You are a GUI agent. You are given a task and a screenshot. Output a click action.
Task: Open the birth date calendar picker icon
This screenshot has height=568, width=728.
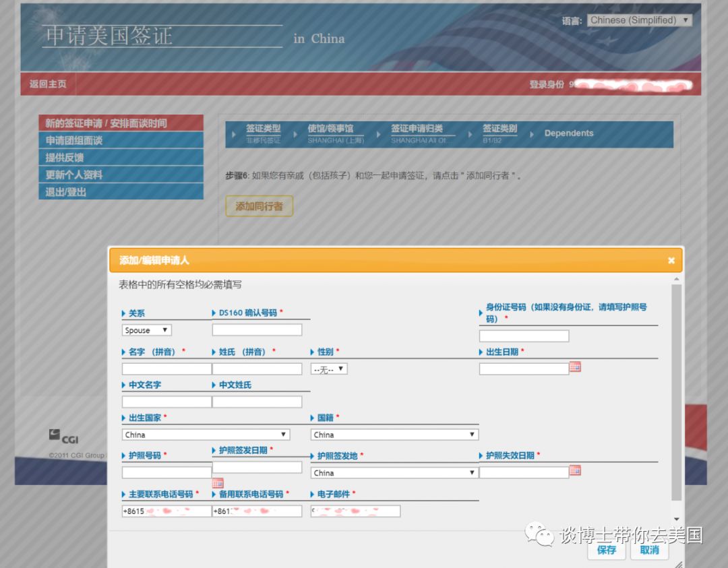coord(575,367)
